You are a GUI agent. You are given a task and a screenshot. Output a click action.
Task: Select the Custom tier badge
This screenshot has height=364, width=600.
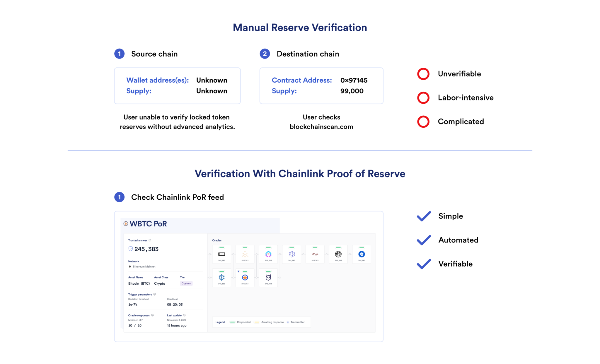tap(186, 283)
